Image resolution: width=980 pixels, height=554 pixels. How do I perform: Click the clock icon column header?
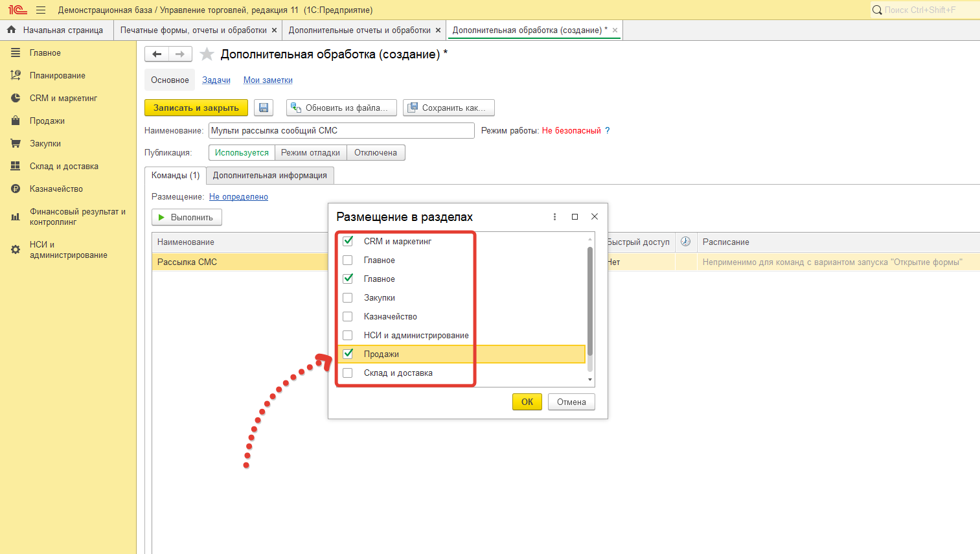pos(685,242)
